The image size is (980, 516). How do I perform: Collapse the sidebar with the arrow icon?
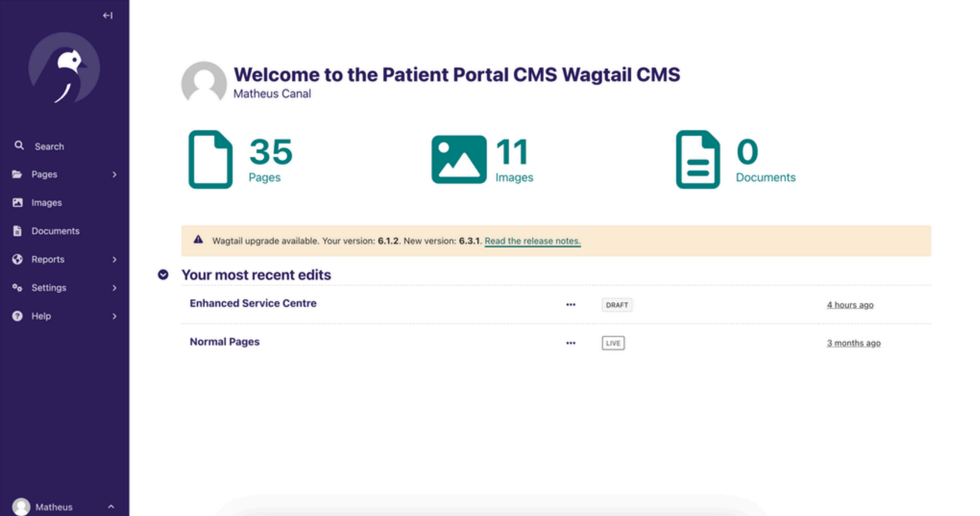click(x=108, y=16)
